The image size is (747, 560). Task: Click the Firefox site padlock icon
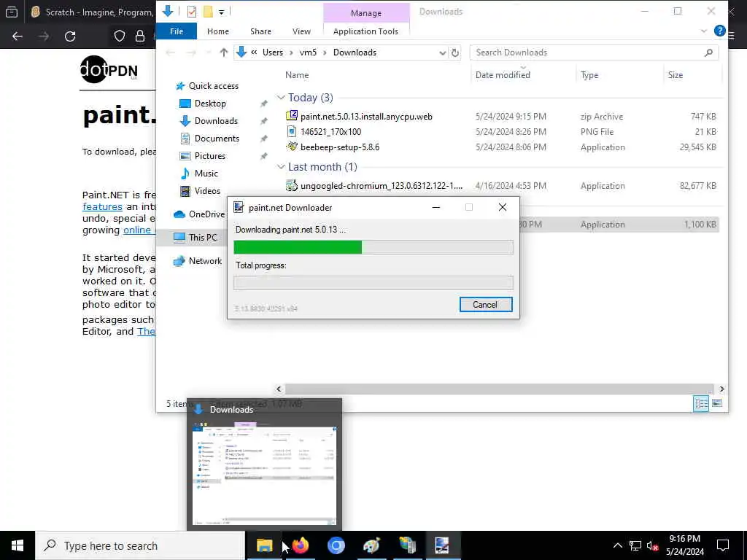pyautogui.click(x=140, y=36)
